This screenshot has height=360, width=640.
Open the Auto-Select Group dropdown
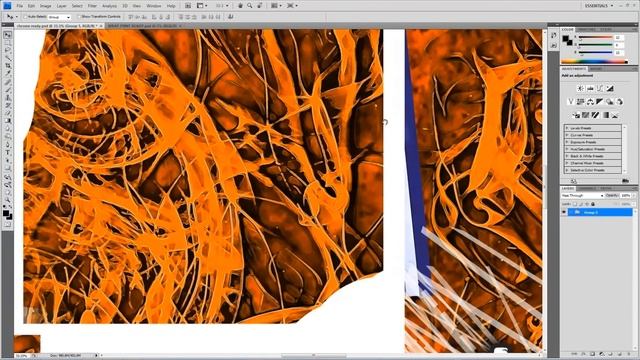[59, 17]
